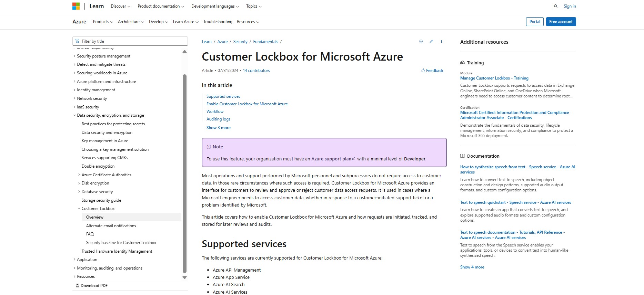Image resolution: width=644 pixels, height=295 pixels.
Task: Click Troubleshooting in the Azure navigation
Action: point(218,22)
